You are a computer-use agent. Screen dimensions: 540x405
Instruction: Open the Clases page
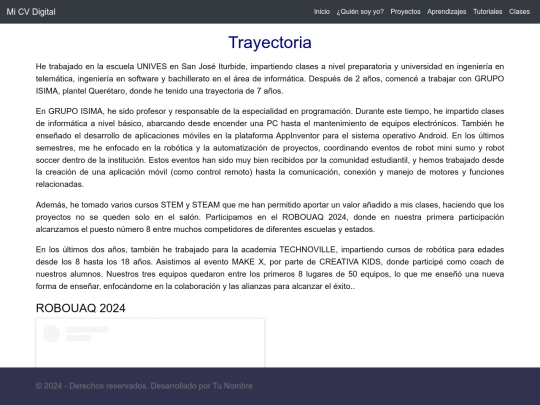(519, 12)
